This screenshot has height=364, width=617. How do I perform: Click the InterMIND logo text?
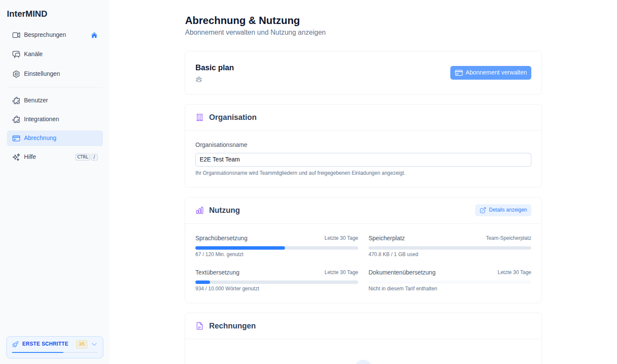27,14
